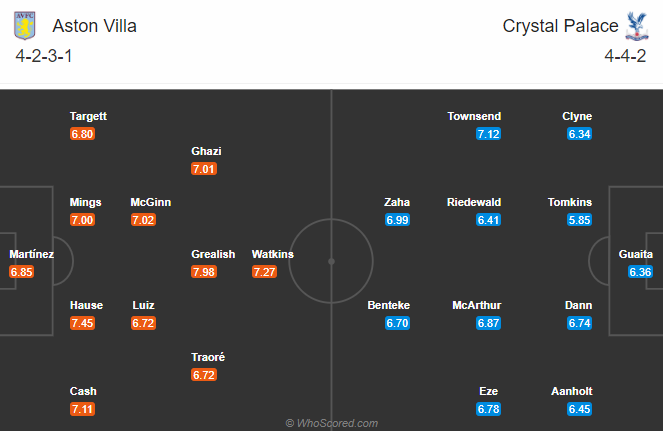The width and height of the screenshot is (663, 431).
Task: Select Grealish's 7.98 rating badge
Action: point(205,272)
